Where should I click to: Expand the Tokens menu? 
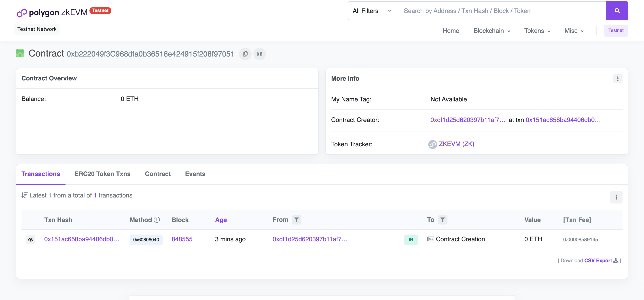coord(537,31)
